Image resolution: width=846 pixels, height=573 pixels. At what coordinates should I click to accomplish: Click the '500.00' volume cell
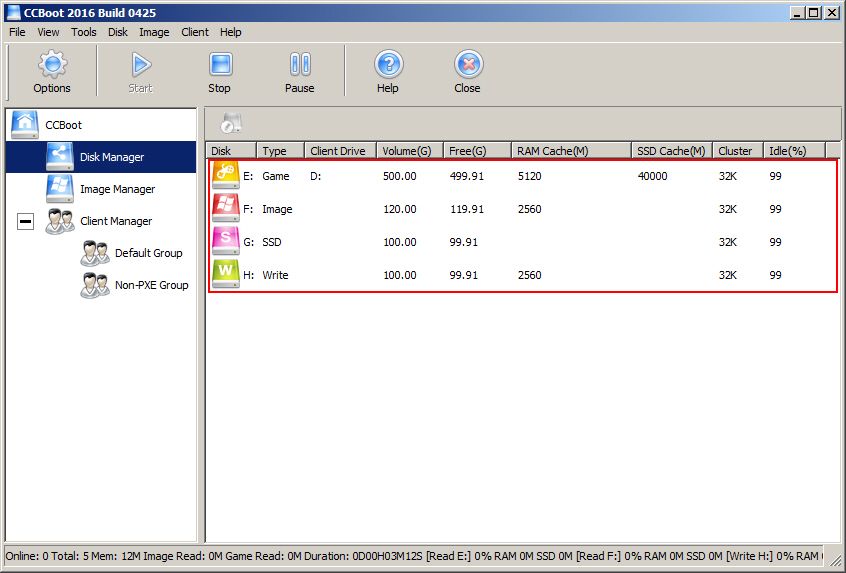400,176
